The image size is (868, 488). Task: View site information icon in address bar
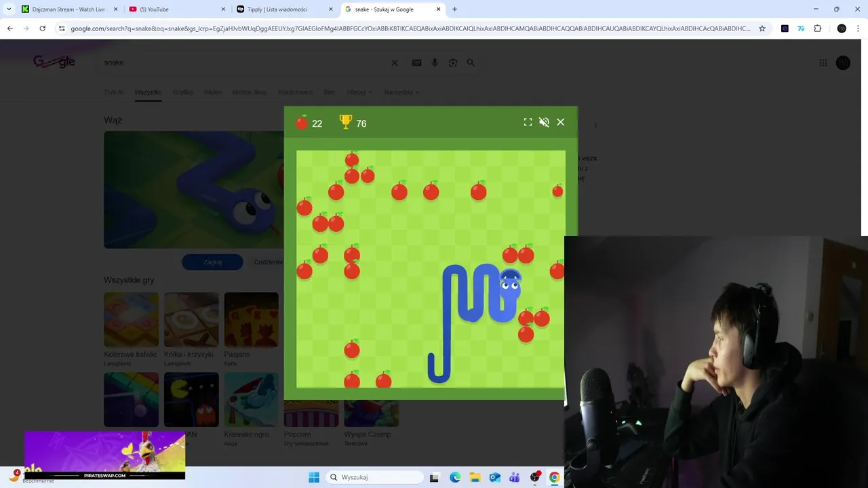pyautogui.click(x=62, y=28)
